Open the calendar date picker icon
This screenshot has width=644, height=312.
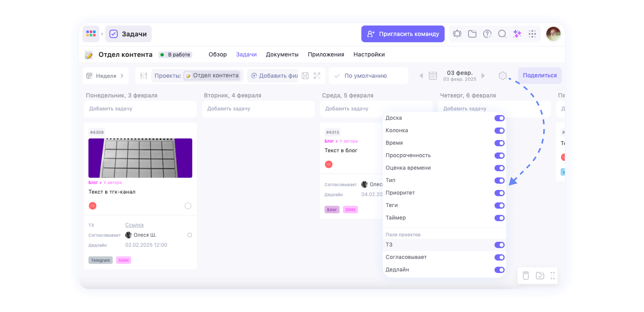(433, 75)
